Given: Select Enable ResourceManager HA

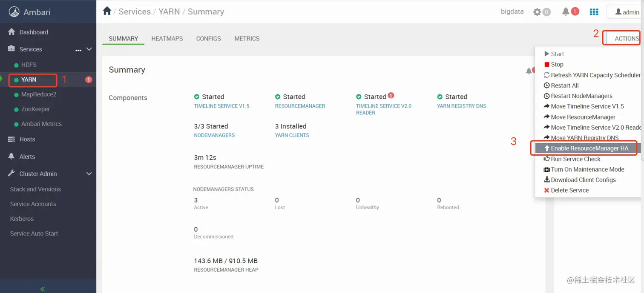Looking at the screenshot, I should [x=588, y=148].
